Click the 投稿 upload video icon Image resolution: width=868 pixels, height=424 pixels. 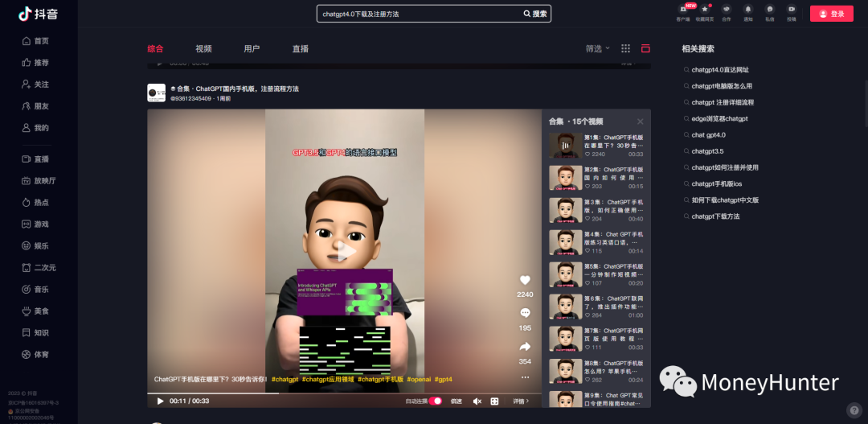point(792,10)
